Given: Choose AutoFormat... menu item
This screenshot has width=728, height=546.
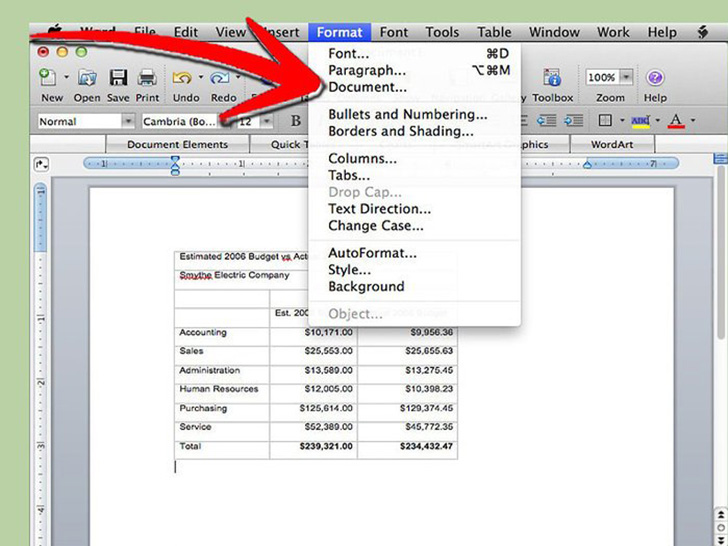Looking at the screenshot, I should [x=415, y=253].
